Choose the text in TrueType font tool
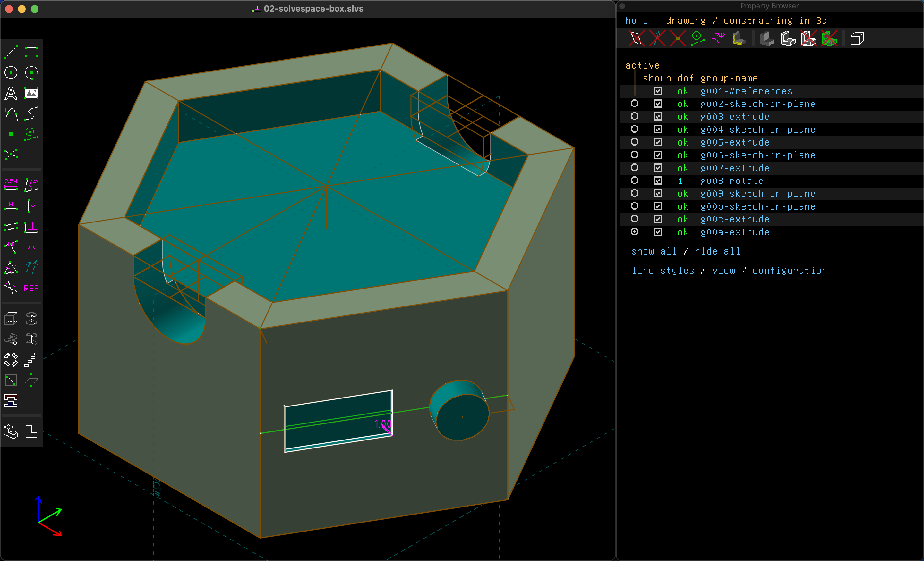 (11, 93)
